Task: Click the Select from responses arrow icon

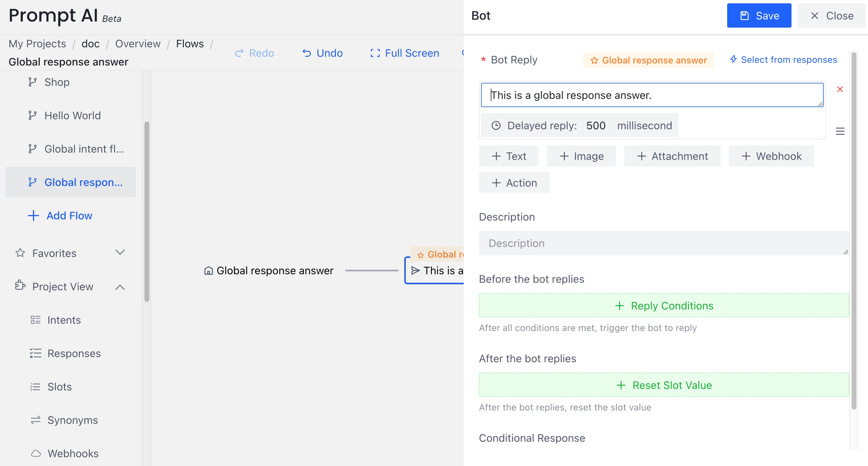Action: tap(733, 59)
